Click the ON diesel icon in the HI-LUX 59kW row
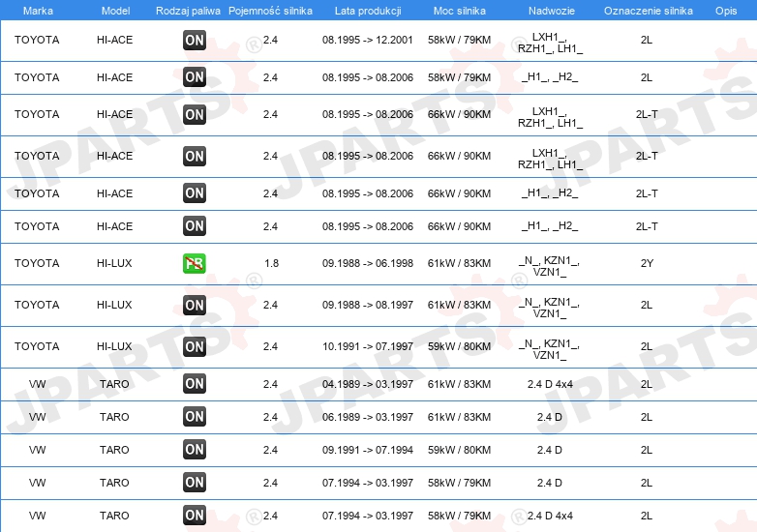Screen dimensions: 757x532 pos(195,346)
